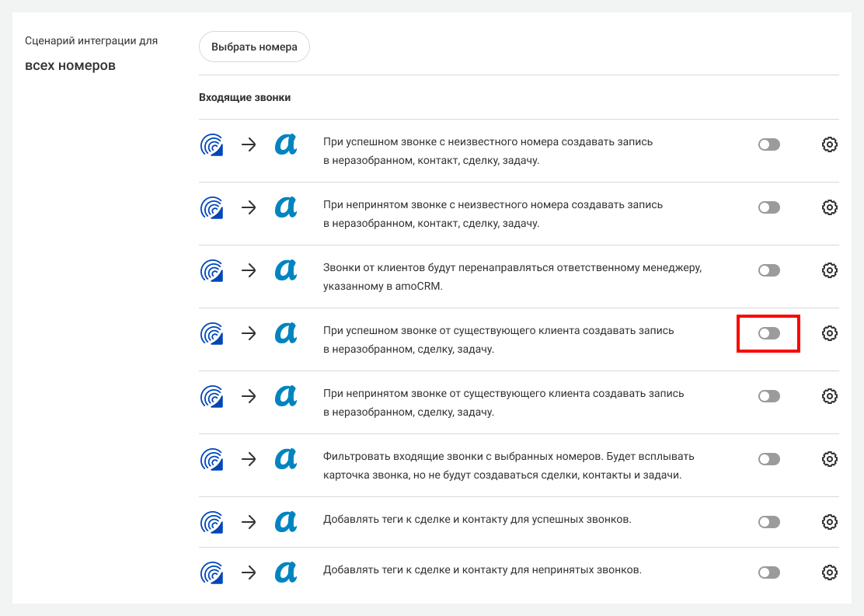Enable toggle for missed call from unknown number
The width and height of the screenshot is (864, 616).
click(768, 207)
